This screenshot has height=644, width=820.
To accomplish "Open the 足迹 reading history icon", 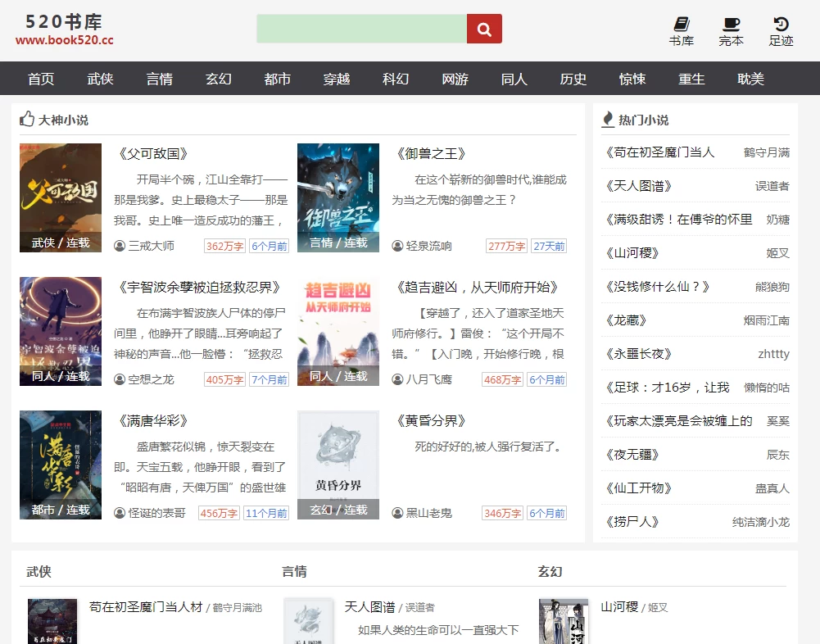I will (781, 26).
